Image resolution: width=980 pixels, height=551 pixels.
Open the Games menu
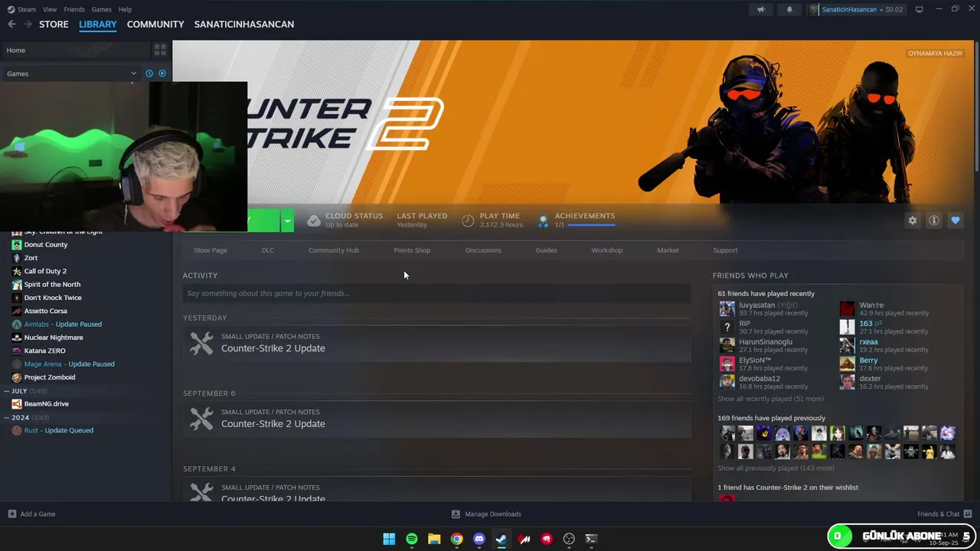pyautogui.click(x=101, y=9)
